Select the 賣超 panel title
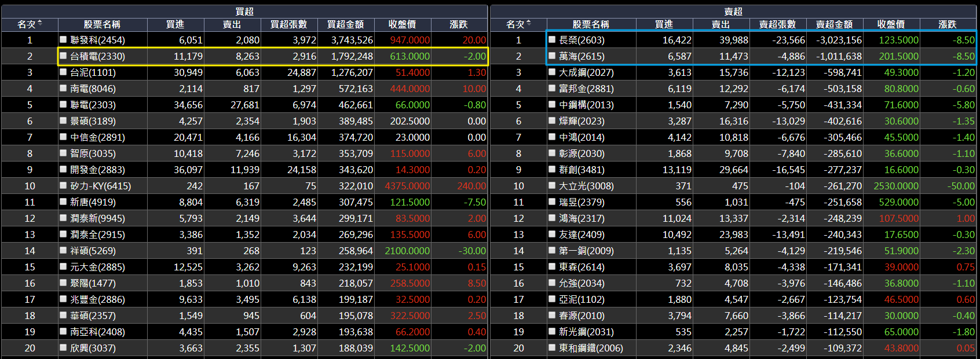This screenshot has height=359, width=980. coord(733,12)
